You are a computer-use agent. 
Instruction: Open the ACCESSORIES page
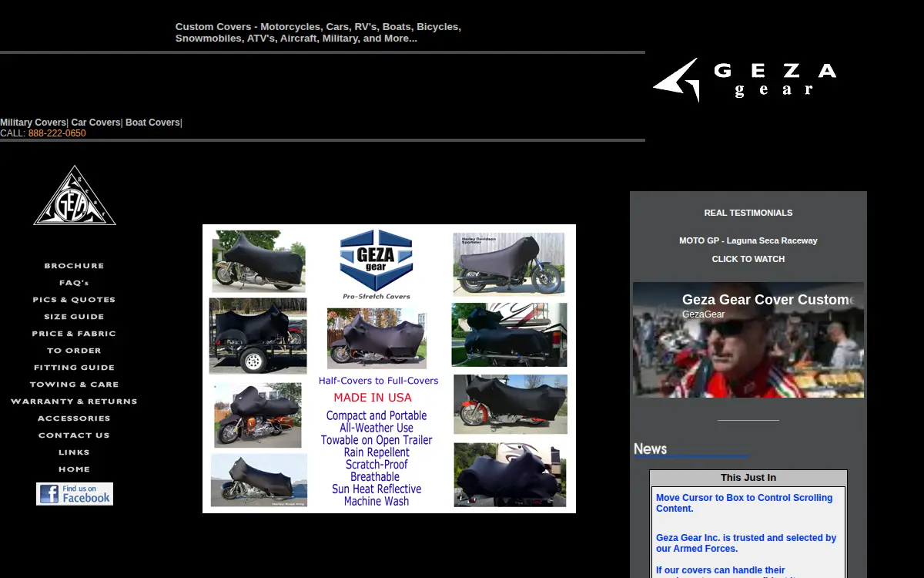pos(74,418)
